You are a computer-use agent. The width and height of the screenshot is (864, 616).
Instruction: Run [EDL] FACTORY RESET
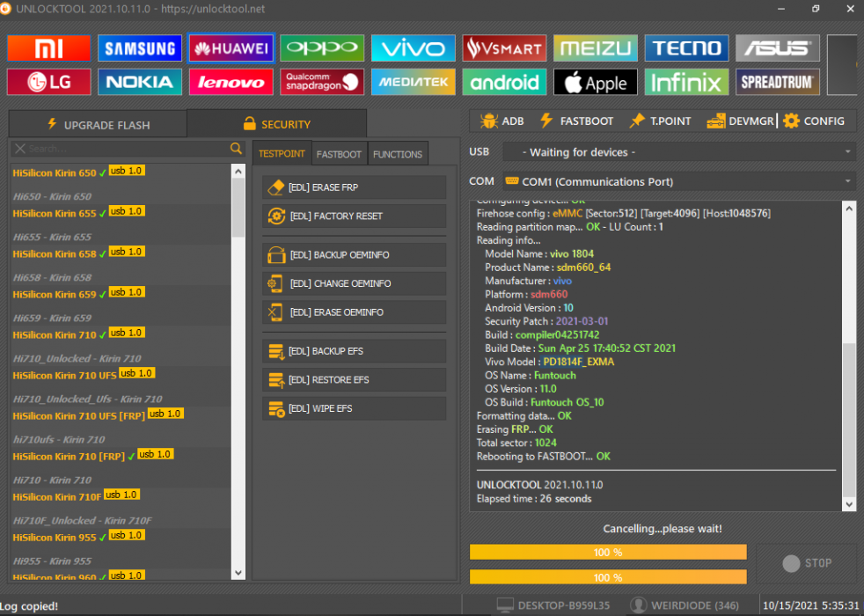(x=355, y=216)
